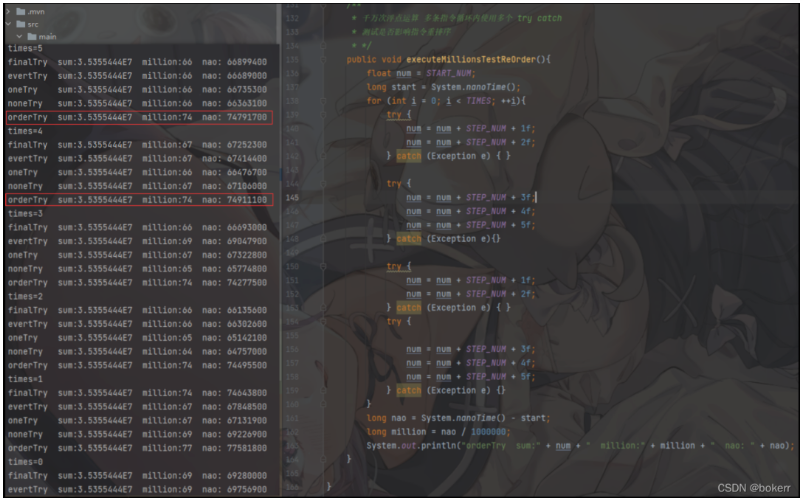The width and height of the screenshot is (802, 501).
Task: Click the finalTry row with nao: 69280000
Action: point(137,476)
